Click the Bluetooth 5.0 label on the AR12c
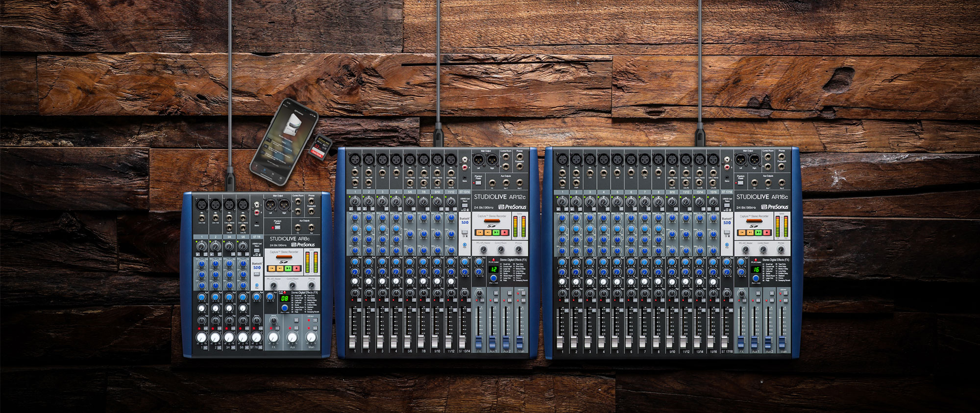The height and width of the screenshot is (413, 980). 465,220
